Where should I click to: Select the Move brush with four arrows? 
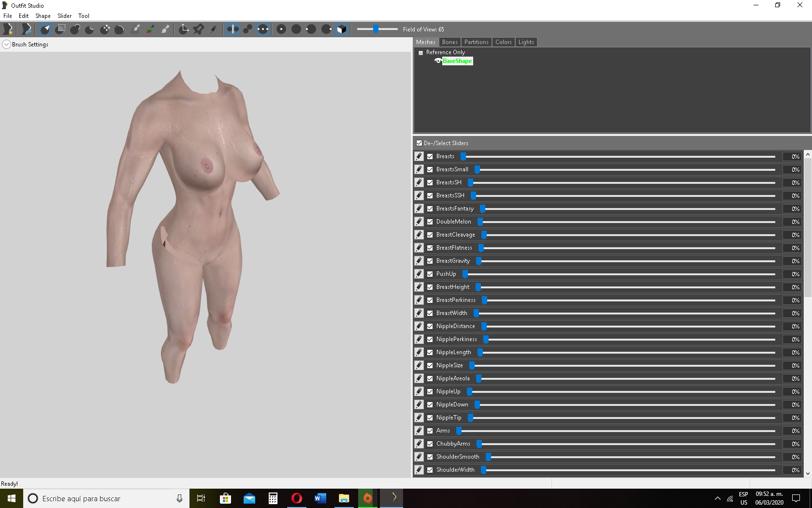[x=105, y=29]
